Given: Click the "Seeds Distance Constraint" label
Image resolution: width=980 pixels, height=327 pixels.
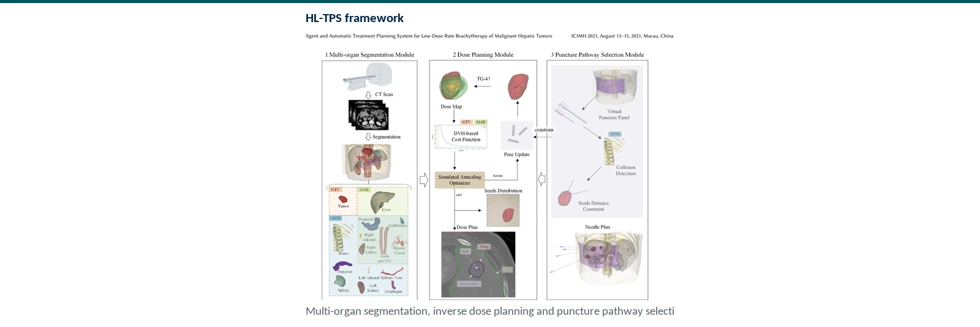Looking at the screenshot, I should [x=594, y=206].
